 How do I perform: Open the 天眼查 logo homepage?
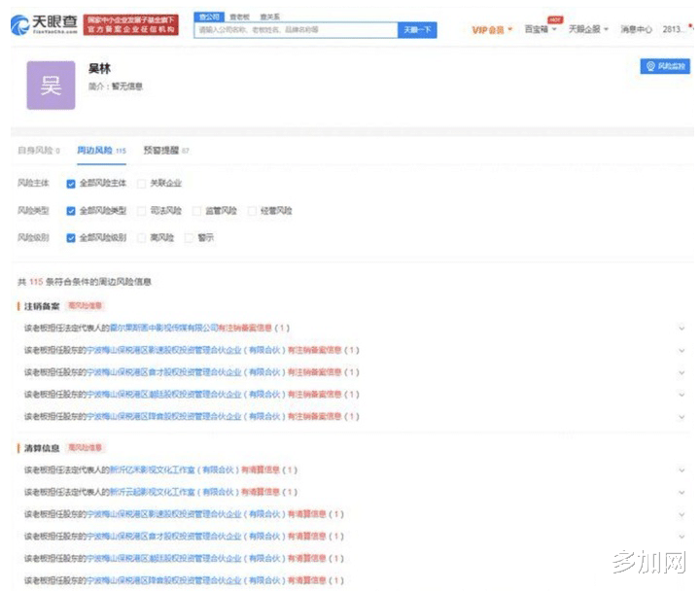pos(44,24)
